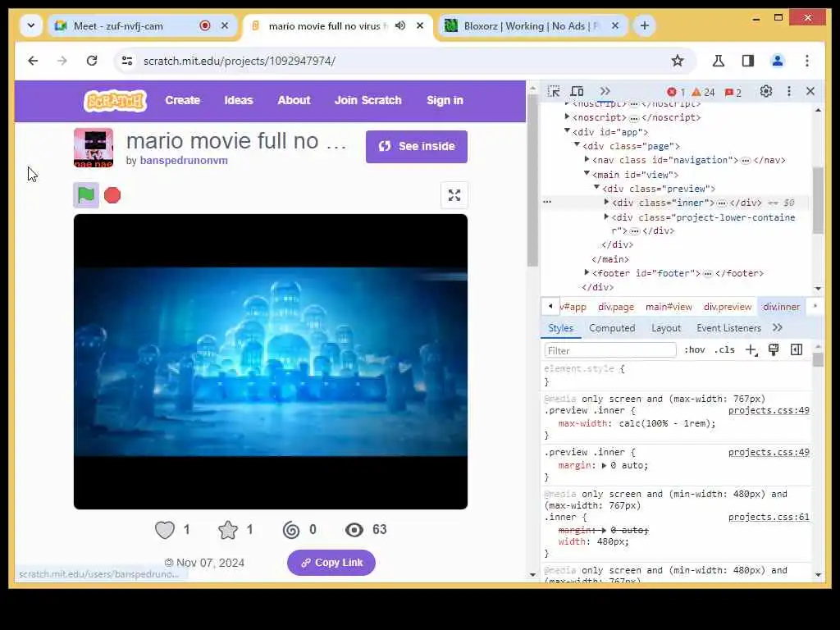Expand the footer id="footer" node
The height and width of the screenshot is (630, 840).
[587, 272]
